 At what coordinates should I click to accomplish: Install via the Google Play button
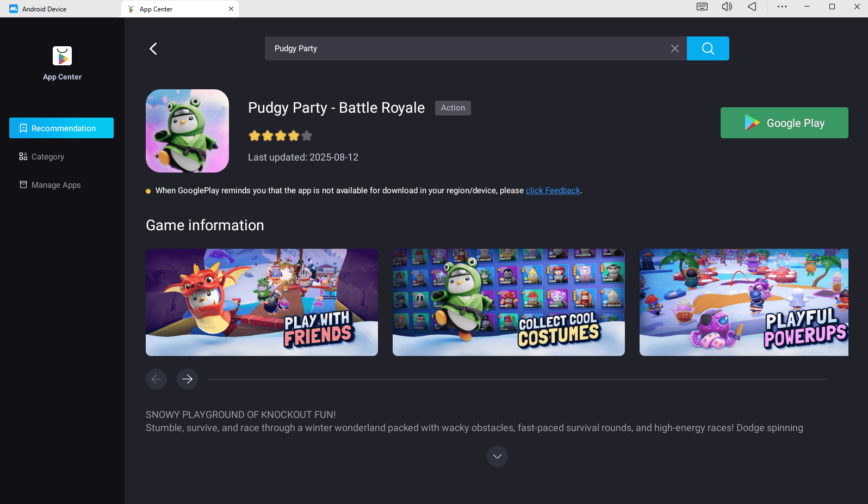point(784,122)
